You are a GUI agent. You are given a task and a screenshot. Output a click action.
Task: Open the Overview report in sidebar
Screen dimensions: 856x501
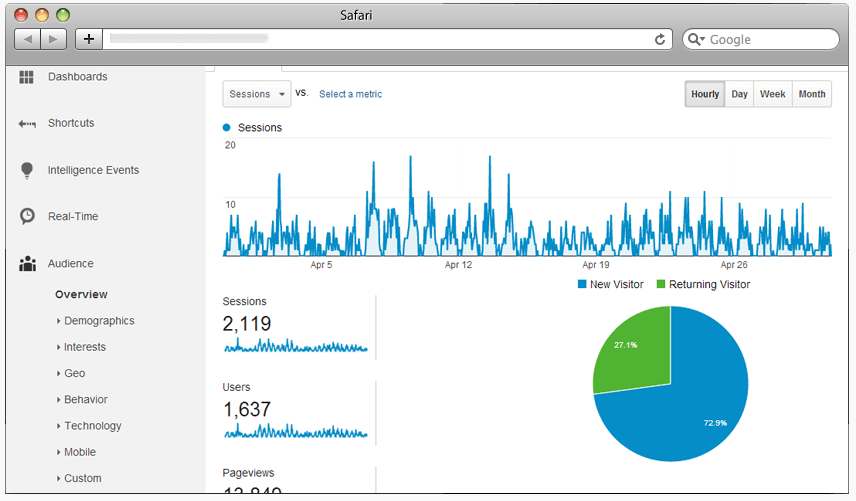click(x=81, y=295)
